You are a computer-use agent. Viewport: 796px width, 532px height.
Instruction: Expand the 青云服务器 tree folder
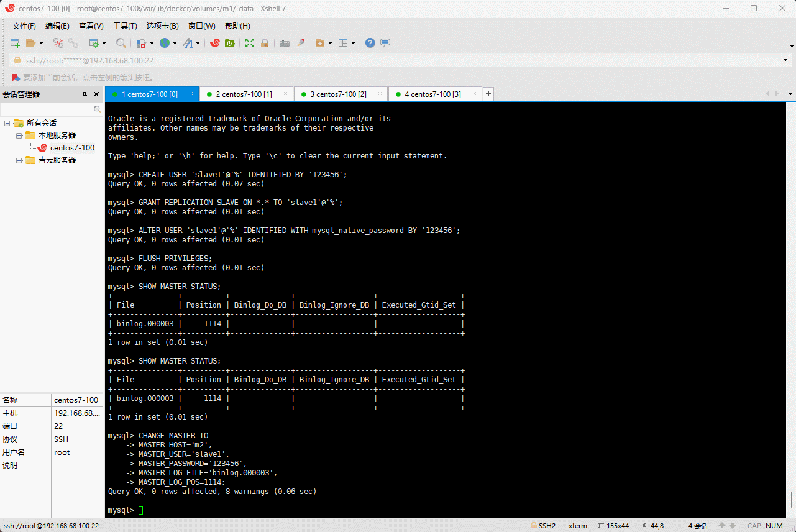[x=19, y=160]
